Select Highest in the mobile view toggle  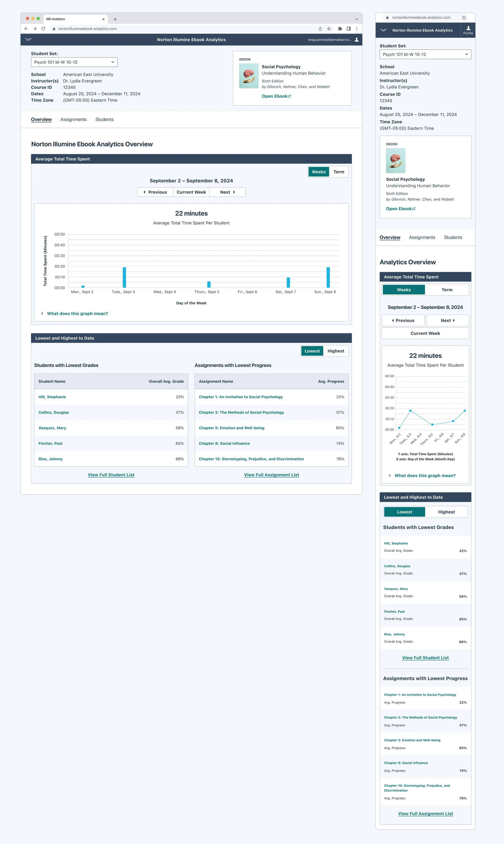446,512
